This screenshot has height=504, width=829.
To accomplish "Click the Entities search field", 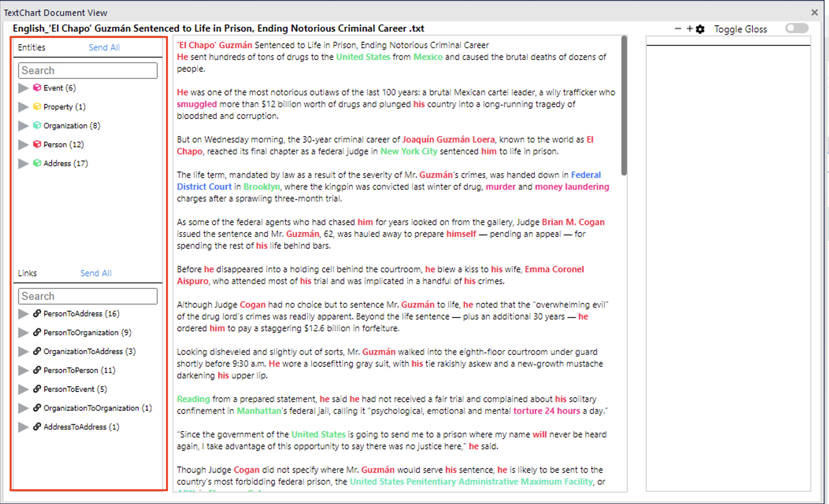I will tap(87, 70).
